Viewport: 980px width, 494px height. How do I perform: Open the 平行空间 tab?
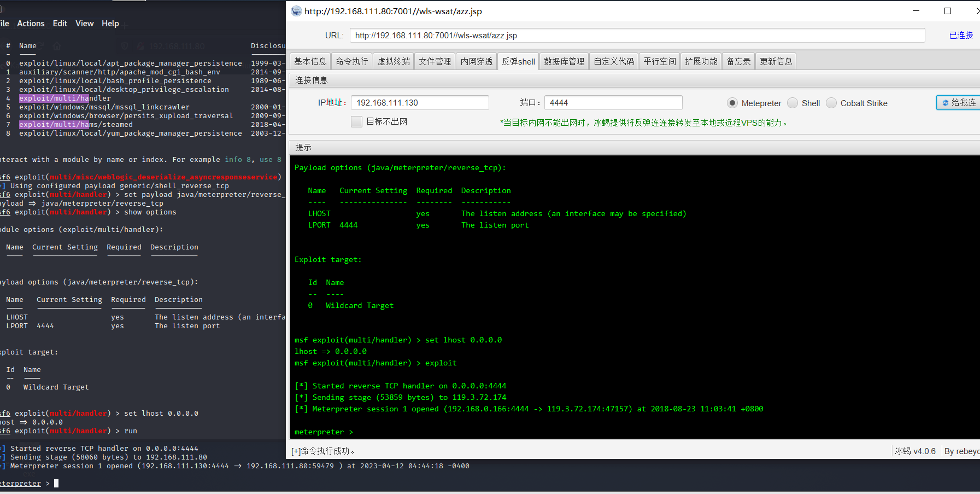pyautogui.click(x=660, y=61)
